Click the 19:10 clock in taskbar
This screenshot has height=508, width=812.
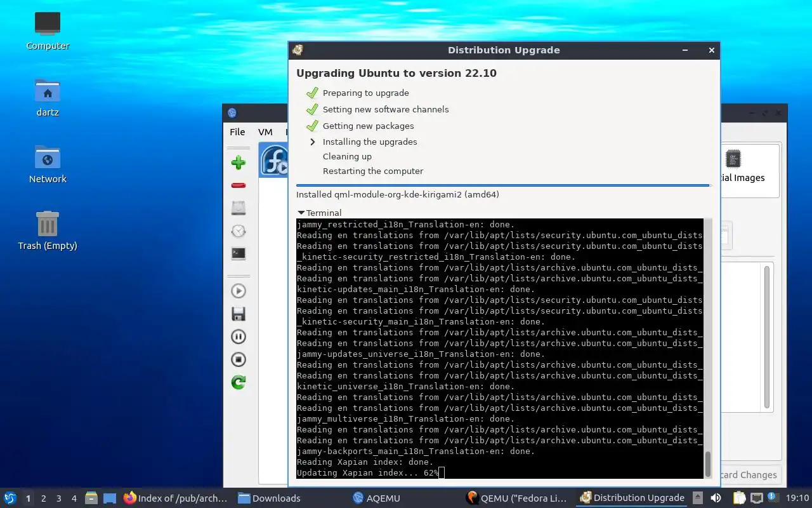click(x=797, y=498)
